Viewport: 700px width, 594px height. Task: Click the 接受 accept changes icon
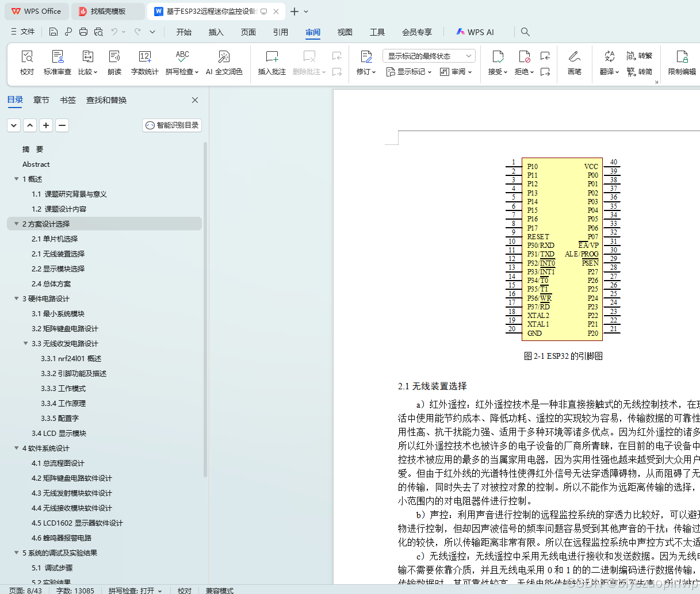[x=498, y=56]
